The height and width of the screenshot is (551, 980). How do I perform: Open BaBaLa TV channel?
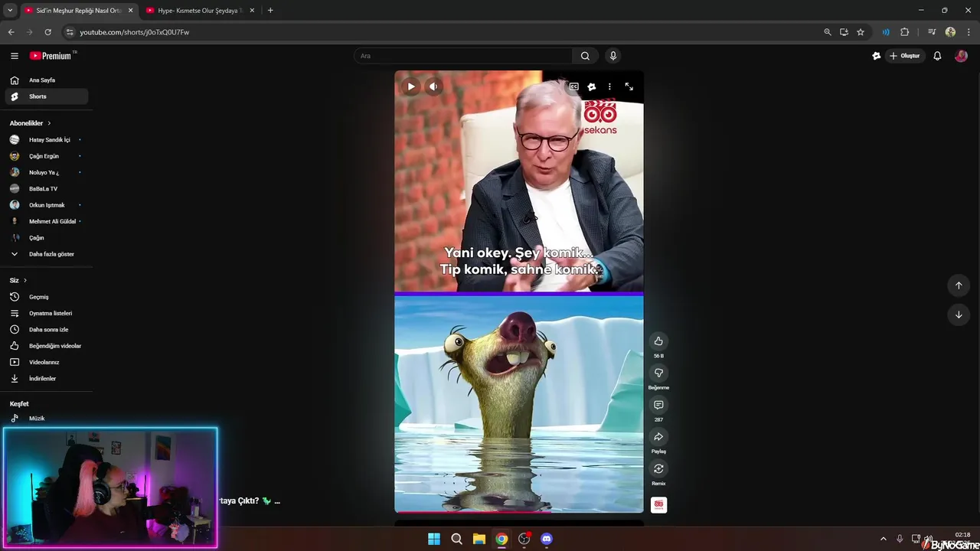47,189
